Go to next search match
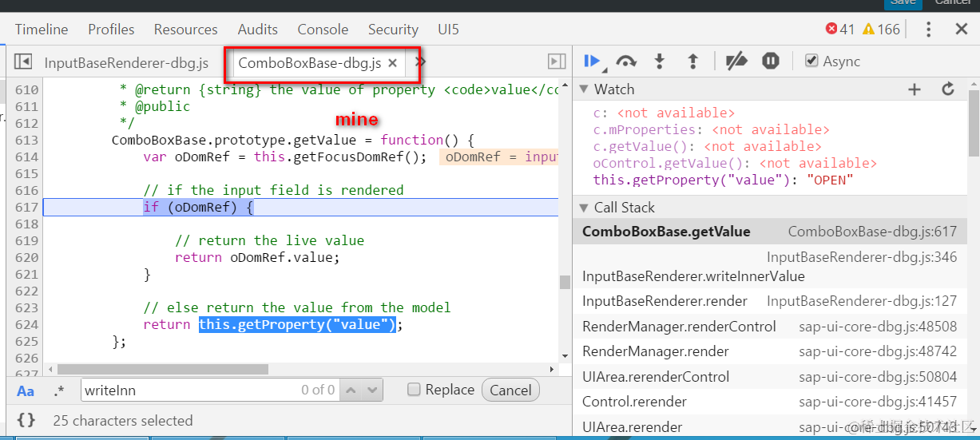Screen dimensions: 980x440 371,390
